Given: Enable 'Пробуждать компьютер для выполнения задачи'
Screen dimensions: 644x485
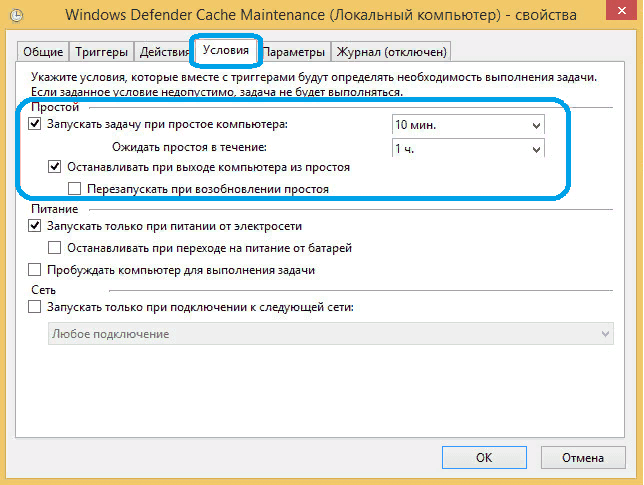Looking at the screenshot, I should click(36, 270).
